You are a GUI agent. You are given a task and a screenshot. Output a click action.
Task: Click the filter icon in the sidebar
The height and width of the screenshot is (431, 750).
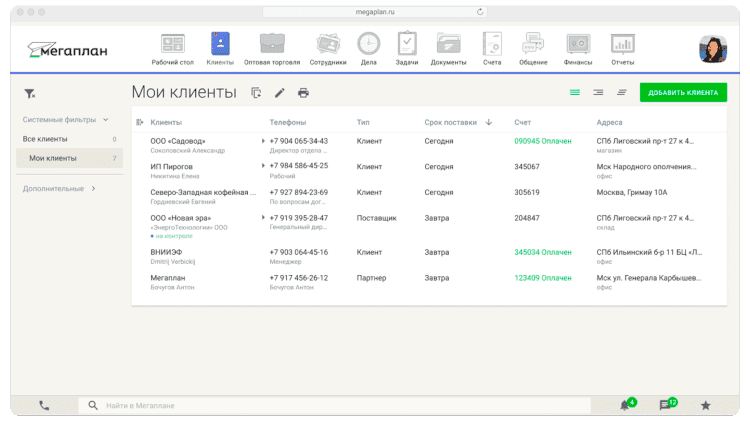[x=30, y=93]
